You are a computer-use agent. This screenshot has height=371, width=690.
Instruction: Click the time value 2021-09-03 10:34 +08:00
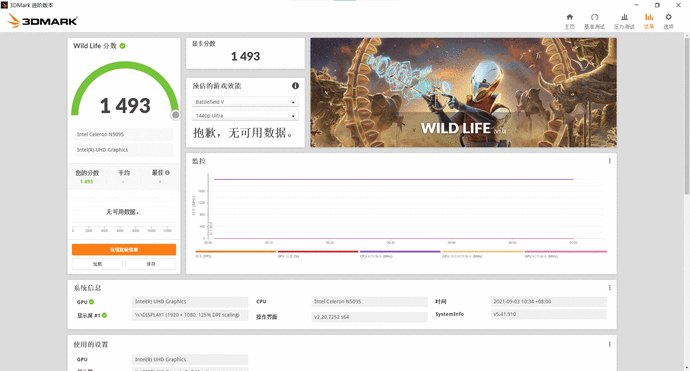tap(549, 302)
